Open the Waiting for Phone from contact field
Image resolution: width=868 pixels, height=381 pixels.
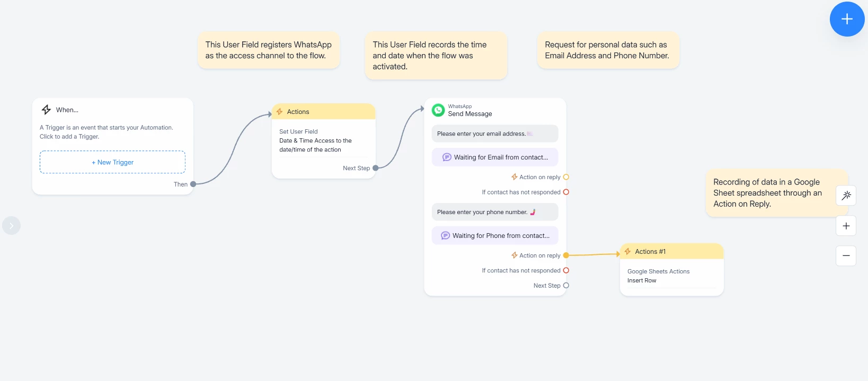coord(495,236)
